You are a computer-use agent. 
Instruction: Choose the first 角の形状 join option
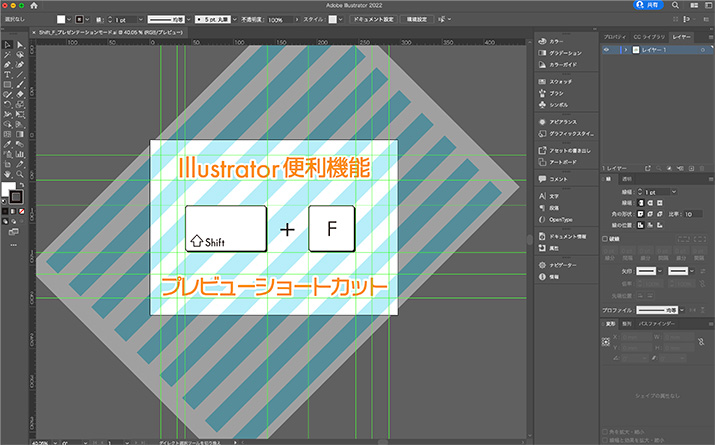pos(641,214)
